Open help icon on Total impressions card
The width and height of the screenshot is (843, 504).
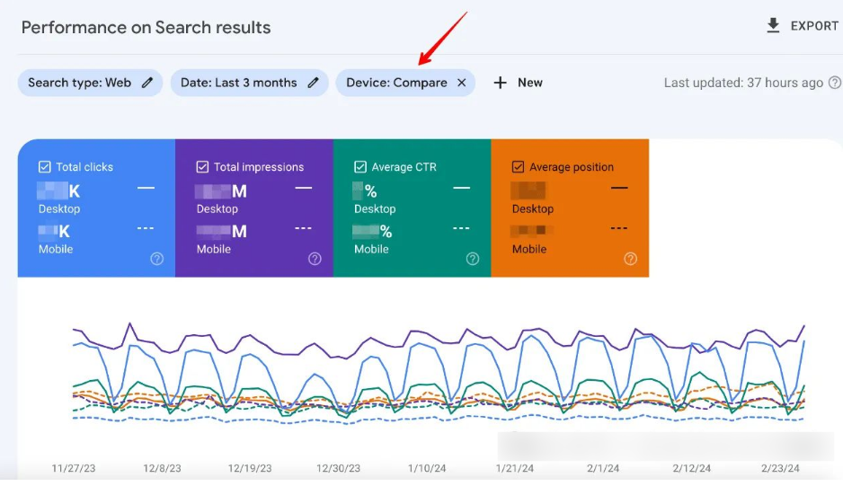(x=315, y=259)
